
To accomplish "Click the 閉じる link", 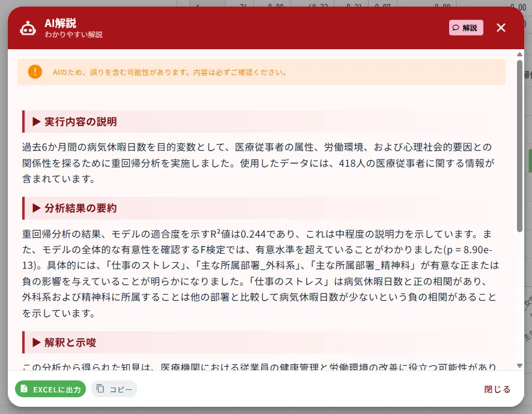I will coord(497,389).
